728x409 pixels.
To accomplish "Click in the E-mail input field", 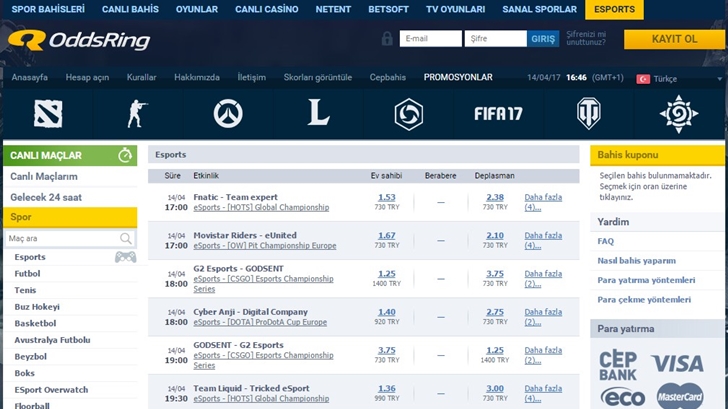I will (430, 39).
